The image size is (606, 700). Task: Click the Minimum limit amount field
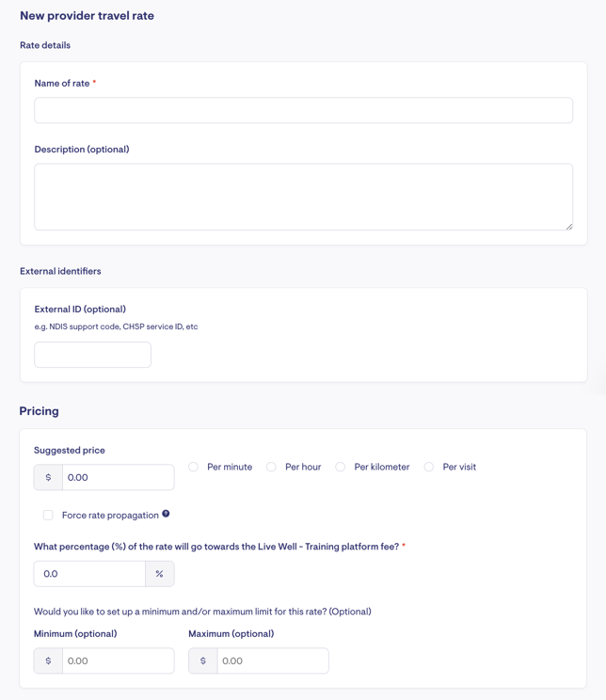[119, 660]
